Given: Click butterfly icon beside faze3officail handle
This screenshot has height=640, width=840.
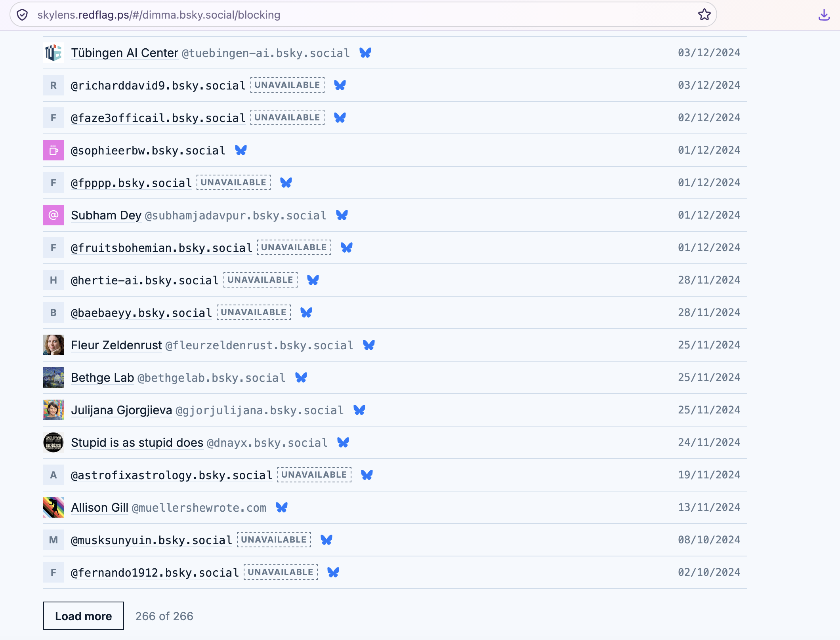Looking at the screenshot, I should [x=340, y=118].
